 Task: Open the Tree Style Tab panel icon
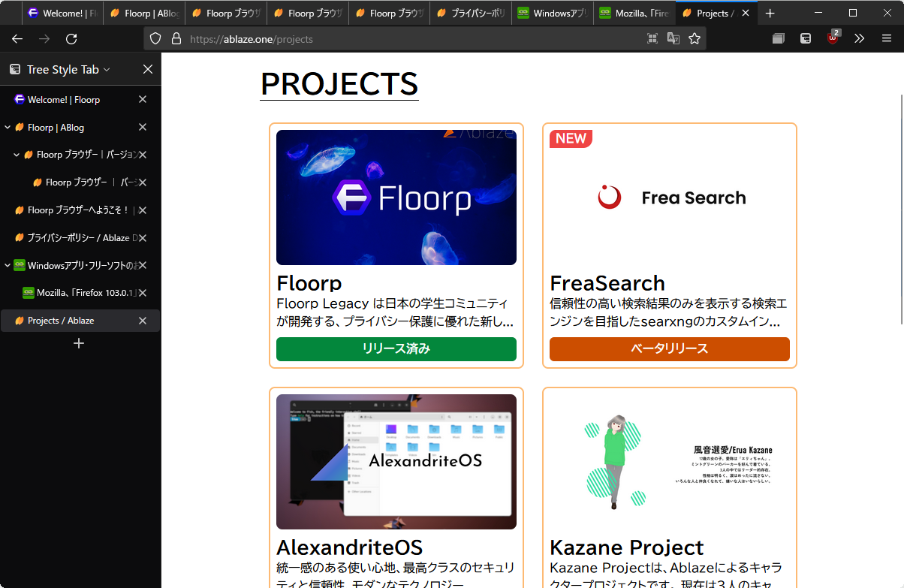point(15,69)
